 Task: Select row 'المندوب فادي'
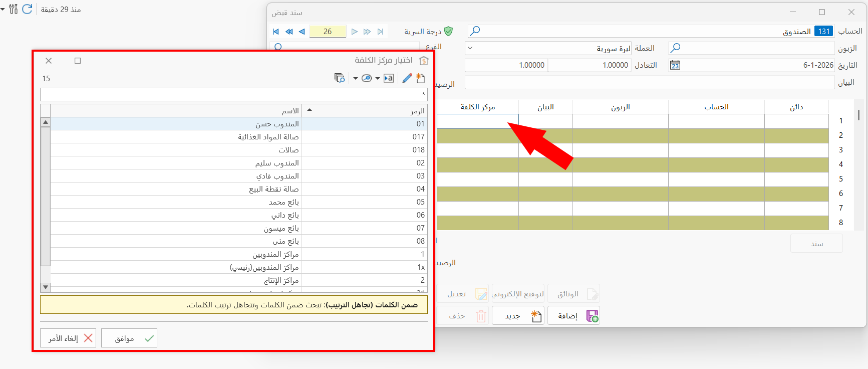click(239, 176)
